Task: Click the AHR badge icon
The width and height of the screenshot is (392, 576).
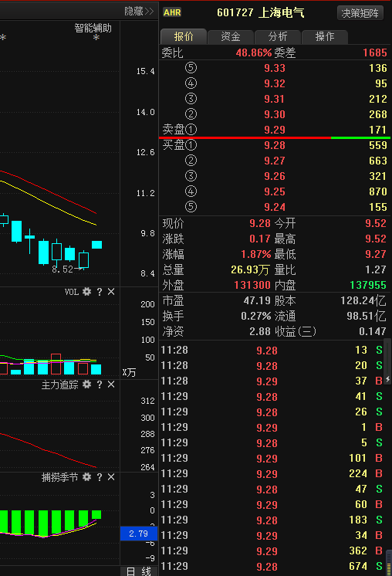Action: [172, 12]
